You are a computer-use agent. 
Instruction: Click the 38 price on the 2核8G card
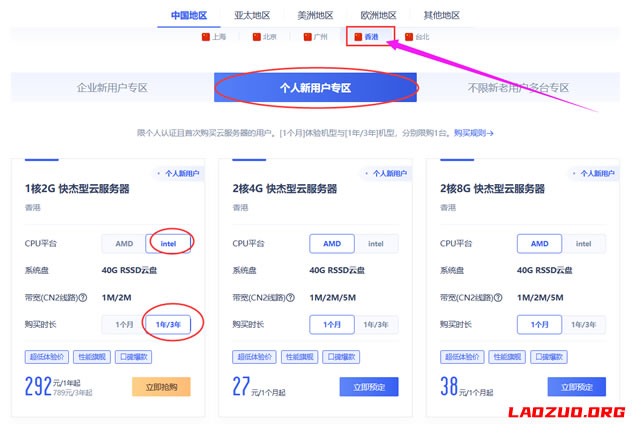pos(449,387)
